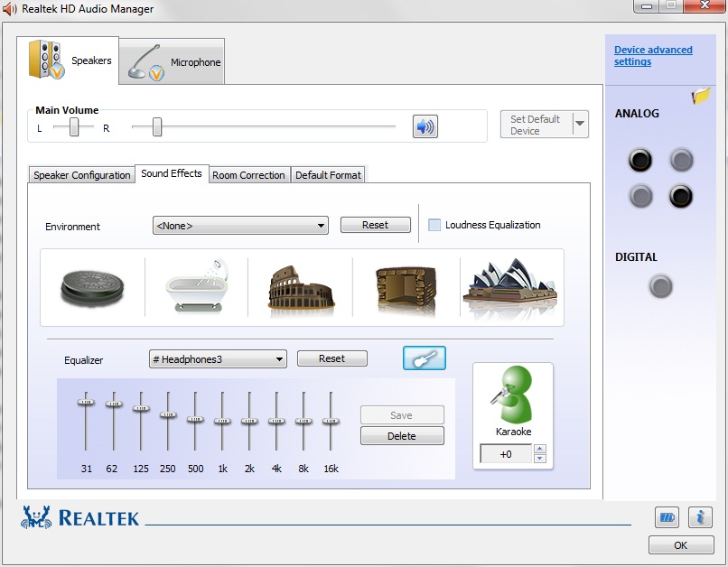Toggle the Karaoke voice cancellation icon
This screenshot has height=567, width=728.
pyautogui.click(x=512, y=395)
